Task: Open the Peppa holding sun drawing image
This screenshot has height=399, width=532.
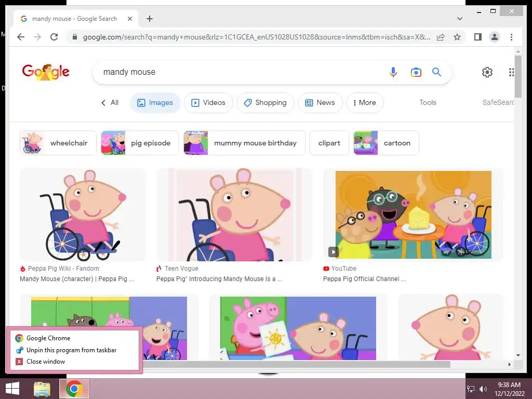Action: [x=298, y=328]
